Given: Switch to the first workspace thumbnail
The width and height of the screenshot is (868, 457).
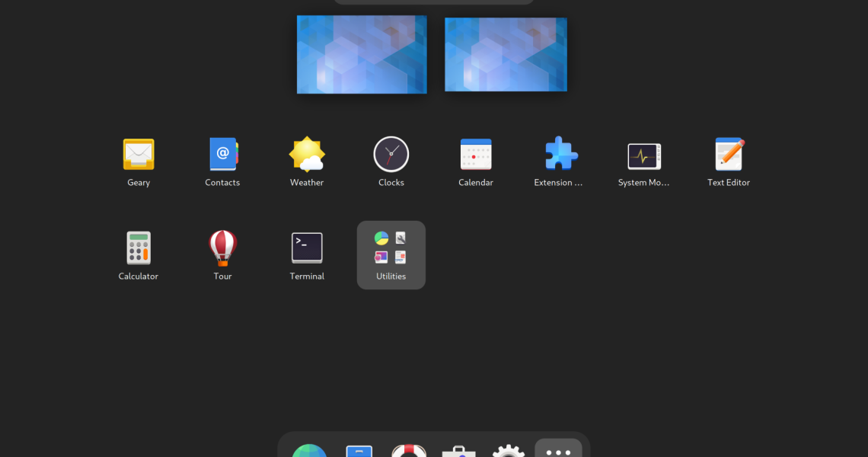Looking at the screenshot, I should tap(362, 54).
